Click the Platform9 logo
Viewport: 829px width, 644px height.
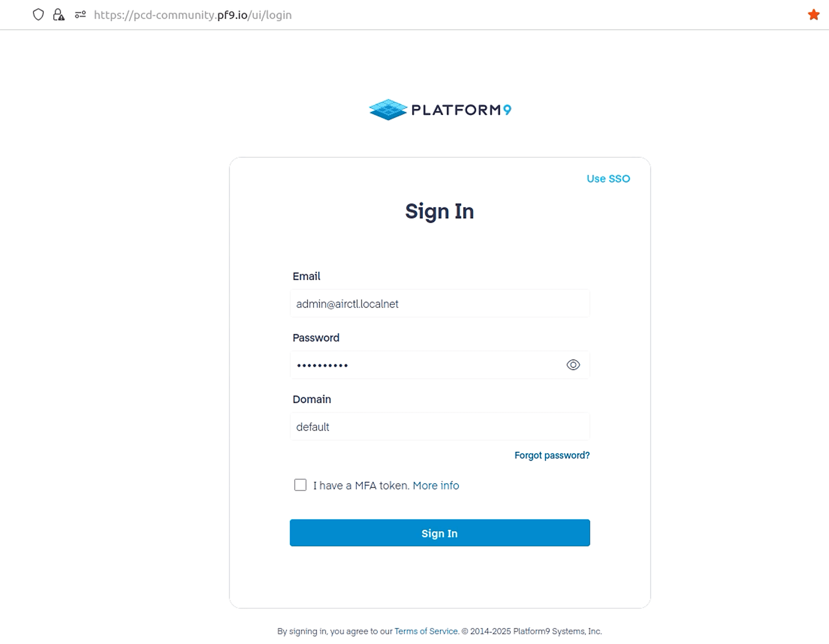pos(440,110)
